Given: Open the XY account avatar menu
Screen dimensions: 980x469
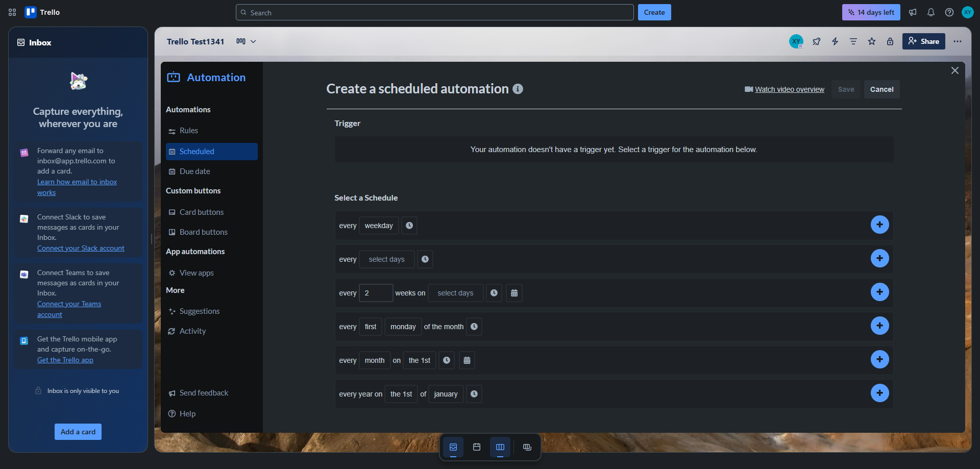Looking at the screenshot, I should (968, 12).
